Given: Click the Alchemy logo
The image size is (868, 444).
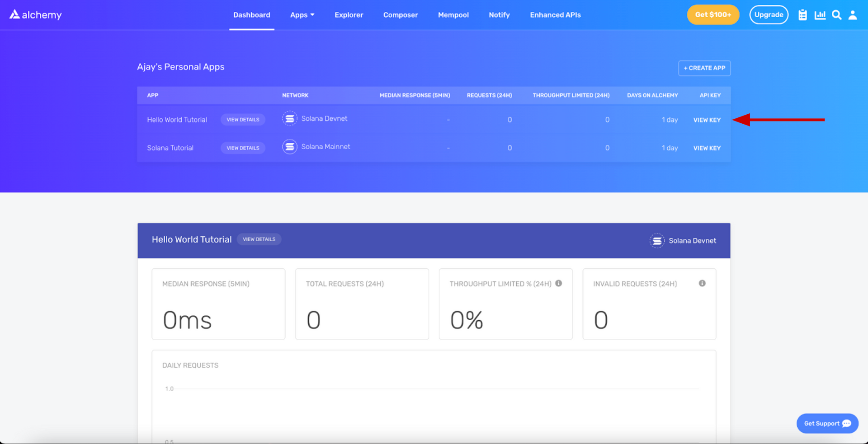Looking at the screenshot, I should coord(35,15).
